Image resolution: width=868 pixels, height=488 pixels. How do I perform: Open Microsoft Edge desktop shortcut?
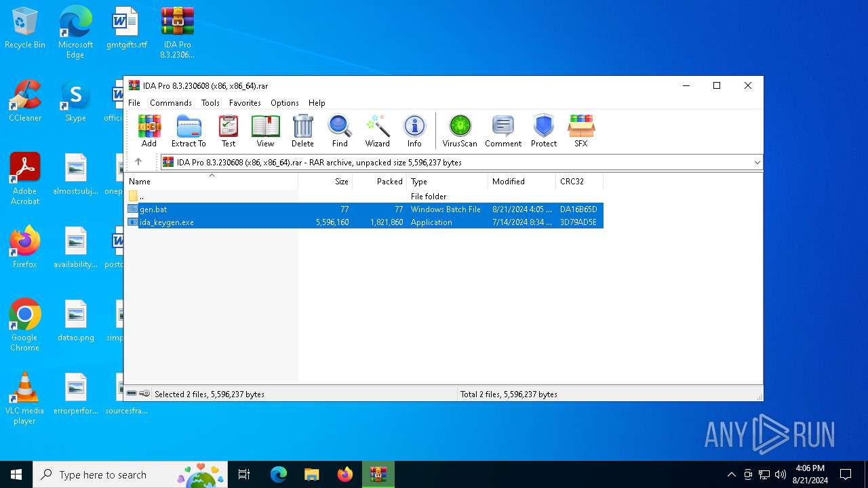[x=75, y=32]
